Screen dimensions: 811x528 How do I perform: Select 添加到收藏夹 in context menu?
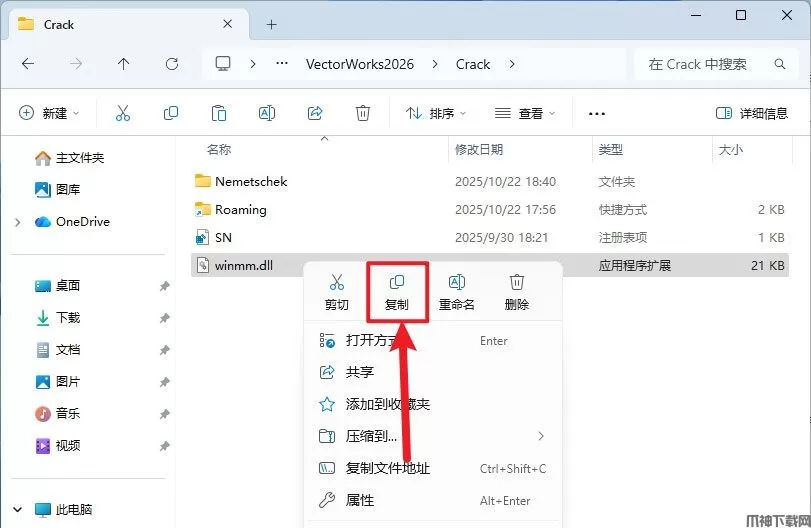coord(433,404)
